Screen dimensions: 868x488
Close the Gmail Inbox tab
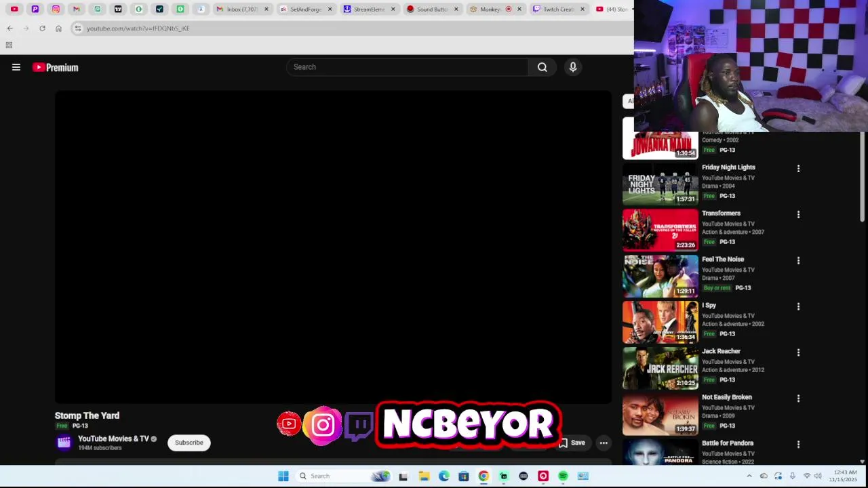click(266, 9)
